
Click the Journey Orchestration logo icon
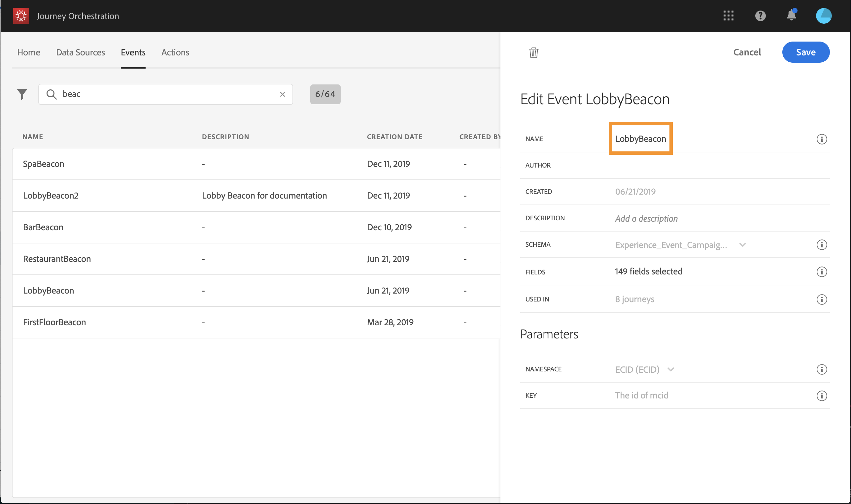coord(21,16)
